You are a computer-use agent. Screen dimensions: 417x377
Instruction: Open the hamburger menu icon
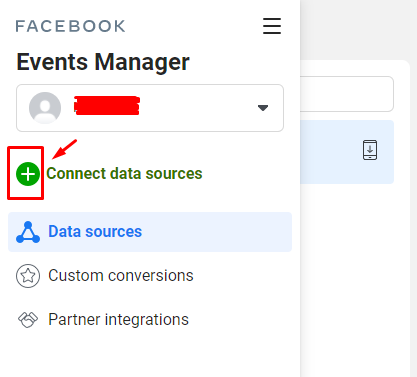272,26
